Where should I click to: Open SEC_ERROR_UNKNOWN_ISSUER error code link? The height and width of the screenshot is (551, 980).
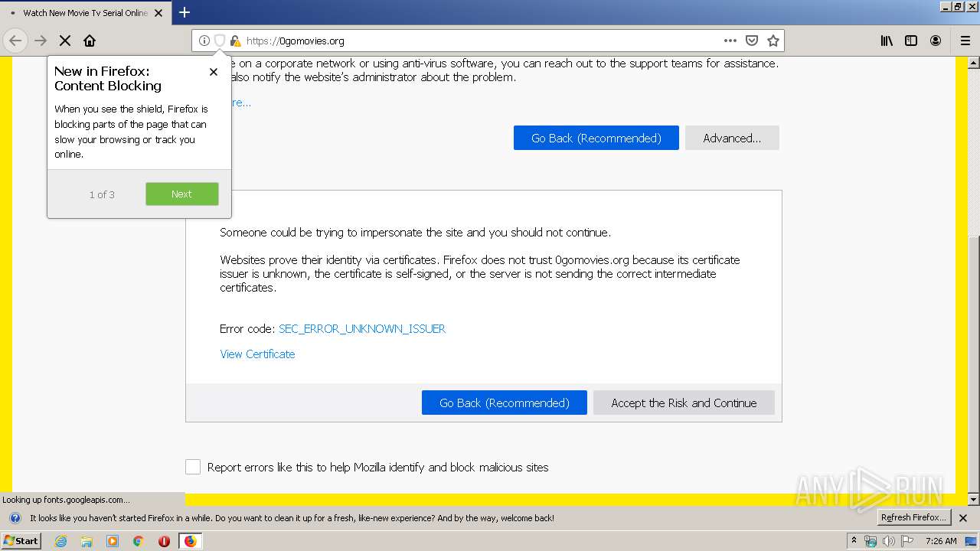(x=362, y=328)
